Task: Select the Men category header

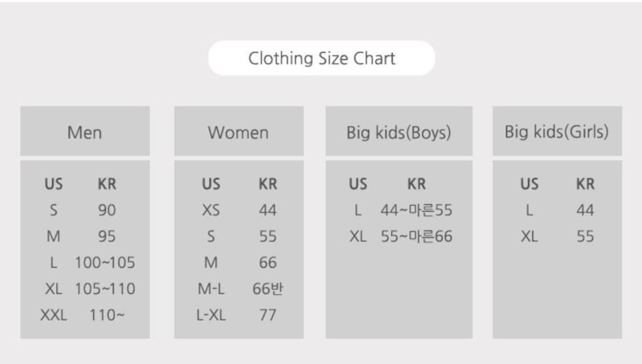Action: coord(84,132)
